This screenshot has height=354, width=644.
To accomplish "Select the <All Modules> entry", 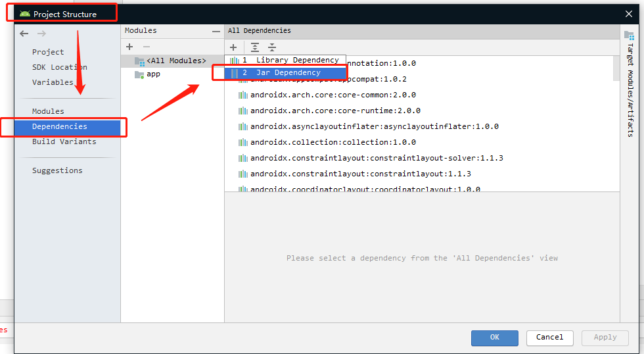I will (172, 61).
